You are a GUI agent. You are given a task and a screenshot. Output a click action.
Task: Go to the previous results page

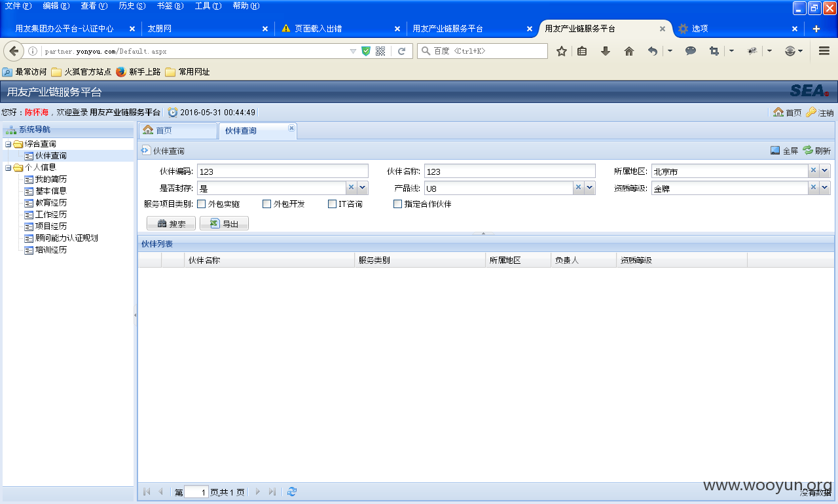160,492
